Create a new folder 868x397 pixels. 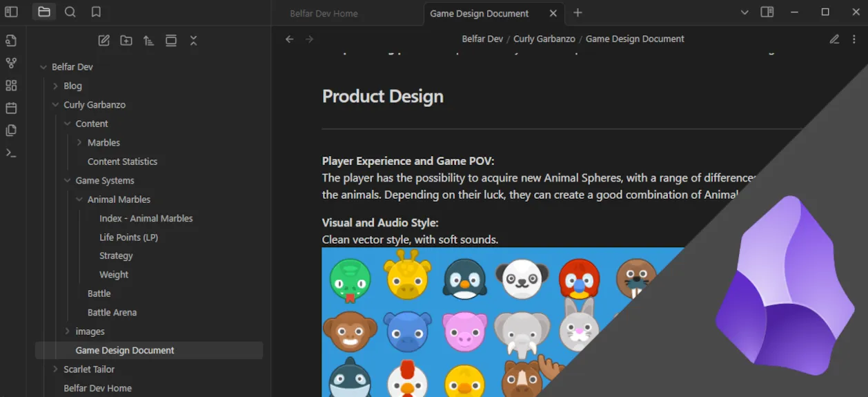[x=126, y=41]
